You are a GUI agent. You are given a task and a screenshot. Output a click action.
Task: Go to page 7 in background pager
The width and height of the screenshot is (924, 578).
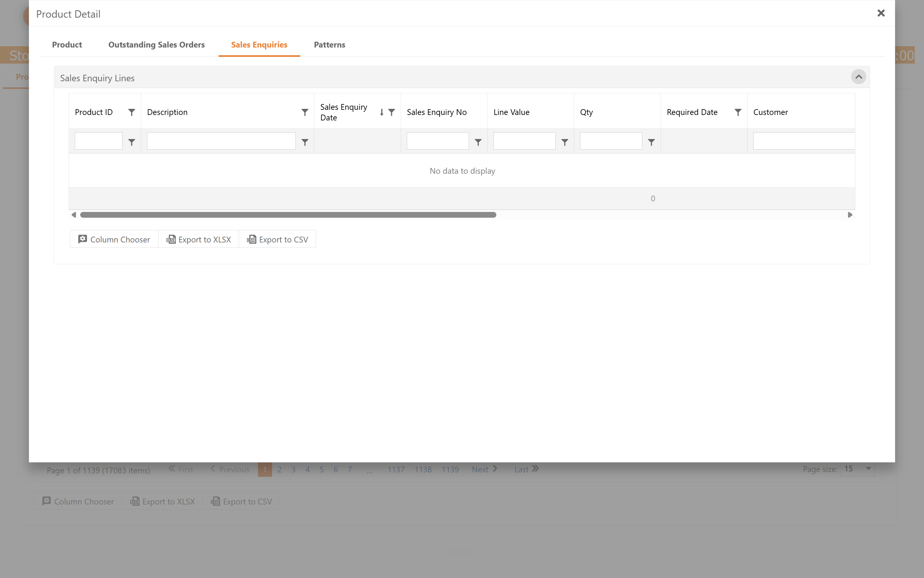[x=350, y=469]
